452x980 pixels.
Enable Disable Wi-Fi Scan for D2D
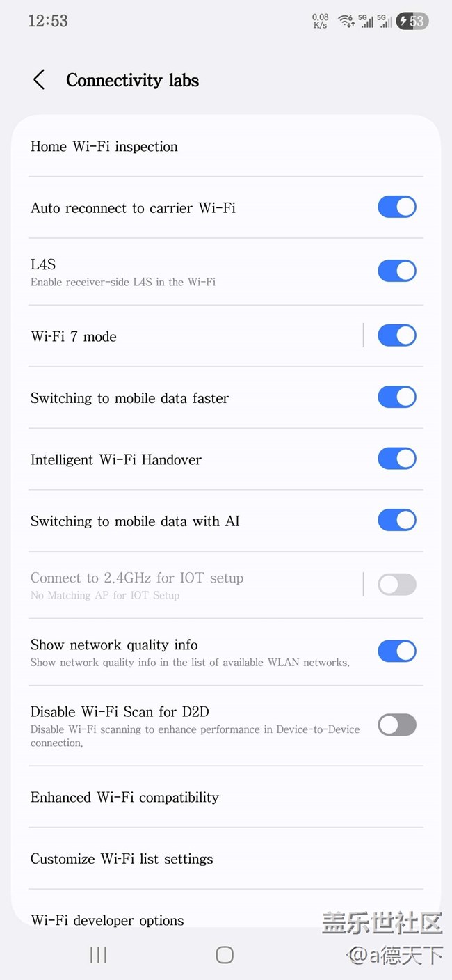396,725
